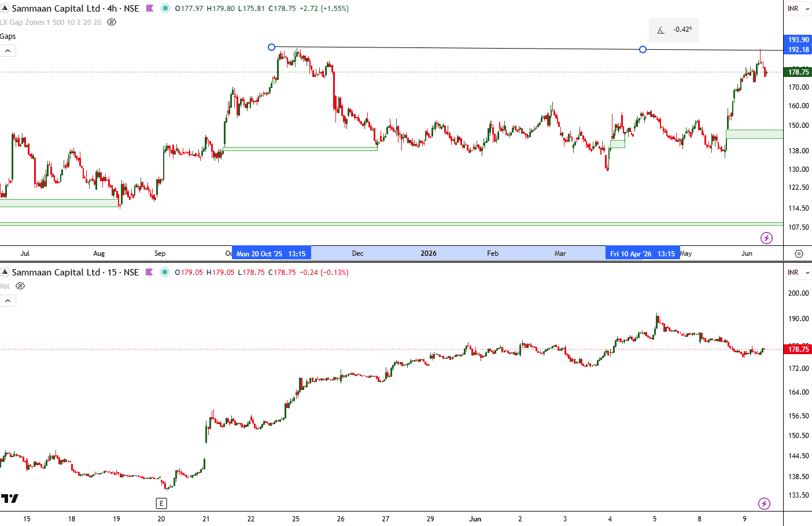
Task: Select the trendline's left anchor point
Action: (x=271, y=47)
